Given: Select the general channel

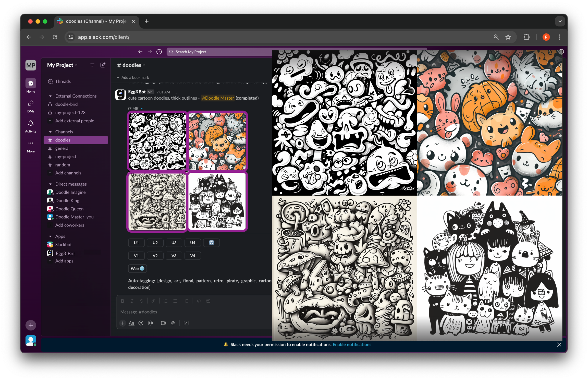Looking at the screenshot, I should click(62, 148).
